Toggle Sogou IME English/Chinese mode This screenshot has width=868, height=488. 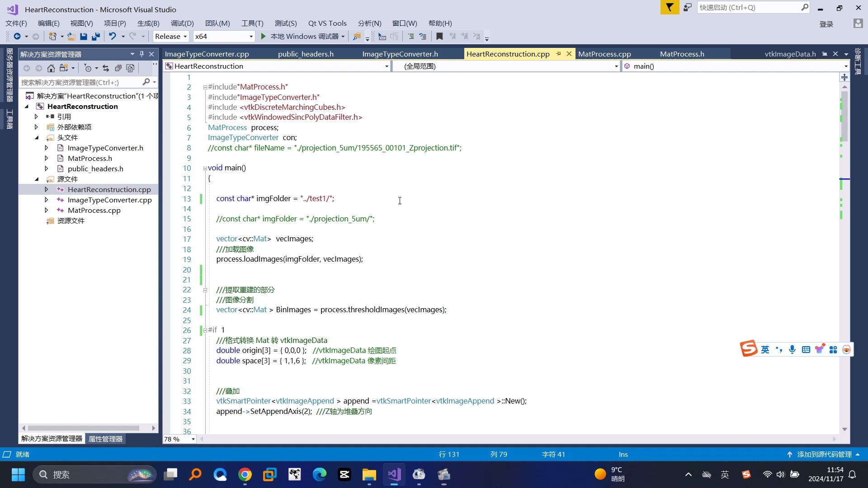(x=765, y=349)
